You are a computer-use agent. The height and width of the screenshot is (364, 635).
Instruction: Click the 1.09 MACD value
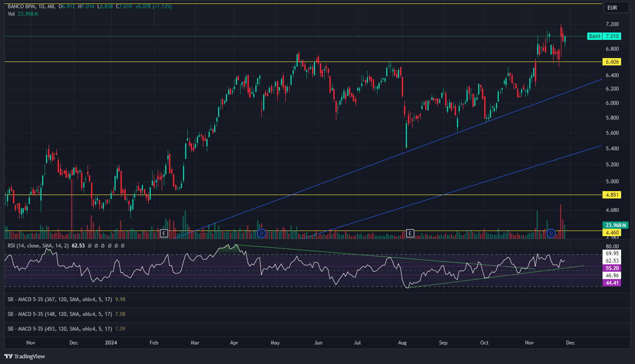pyautogui.click(x=120, y=329)
